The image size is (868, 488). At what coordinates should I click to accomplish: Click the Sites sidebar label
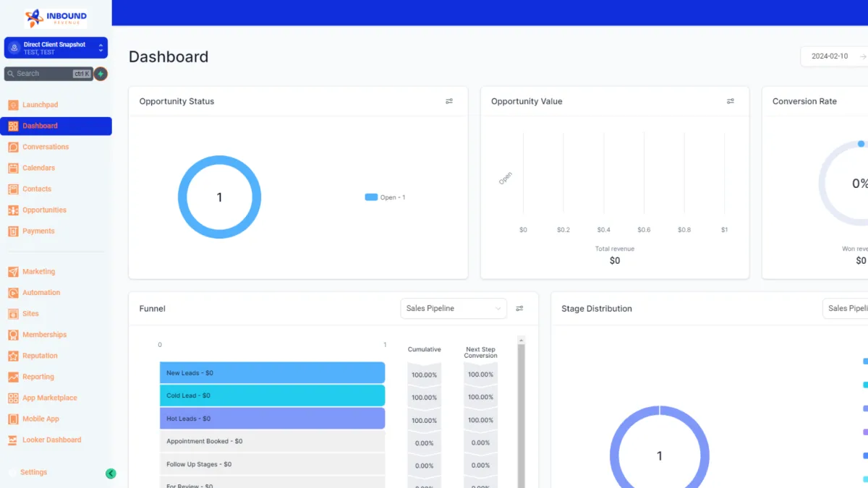click(x=30, y=314)
